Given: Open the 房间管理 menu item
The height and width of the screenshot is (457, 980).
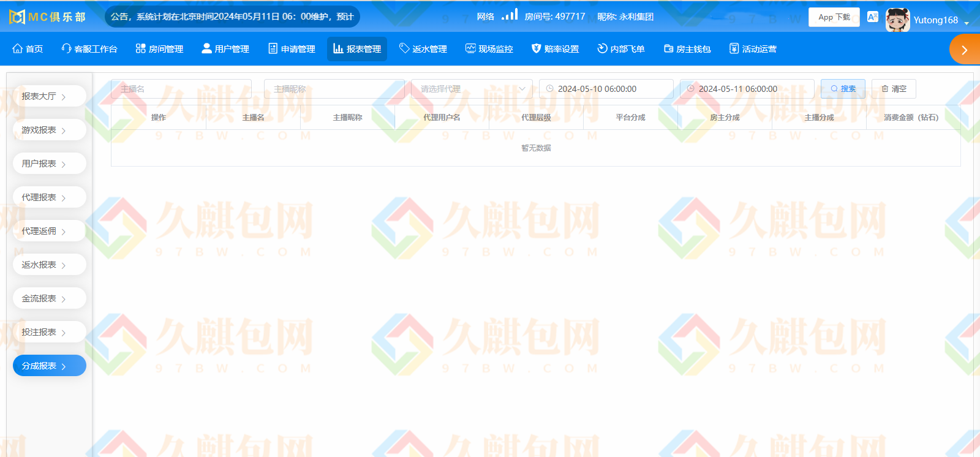Looking at the screenshot, I should click(x=159, y=49).
